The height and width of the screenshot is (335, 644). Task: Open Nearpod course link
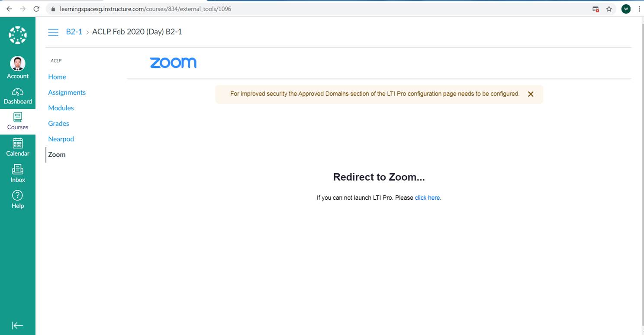click(x=61, y=139)
